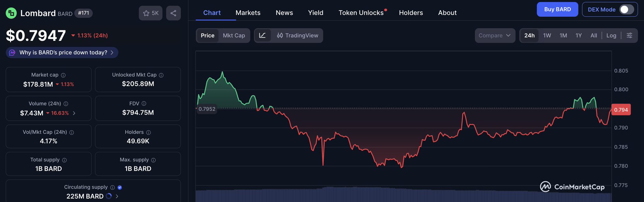Open the Compare dropdown
Viewport: 644px width, 202px height.
495,35
